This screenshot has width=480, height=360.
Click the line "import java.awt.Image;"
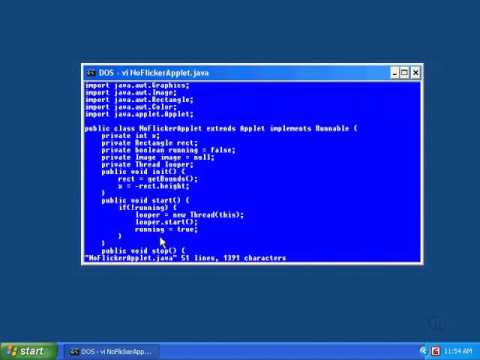[x=131, y=93]
